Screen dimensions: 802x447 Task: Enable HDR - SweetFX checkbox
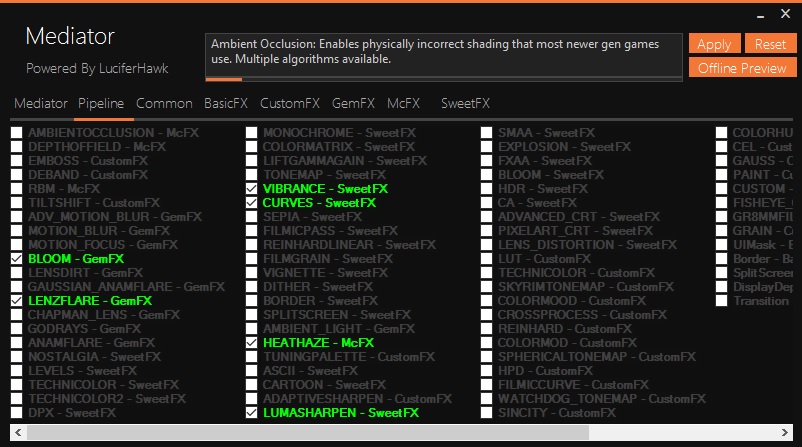486,189
